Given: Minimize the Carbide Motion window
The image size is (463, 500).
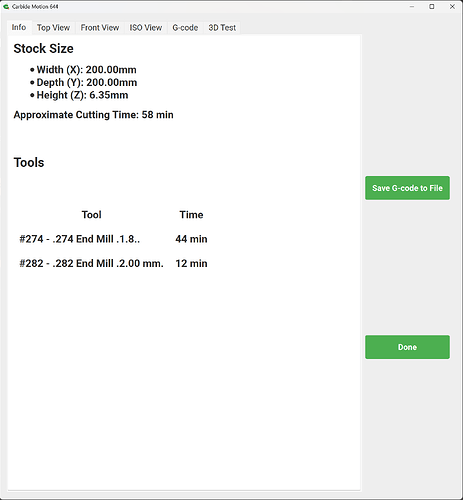Looking at the screenshot, I should point(412,6).
